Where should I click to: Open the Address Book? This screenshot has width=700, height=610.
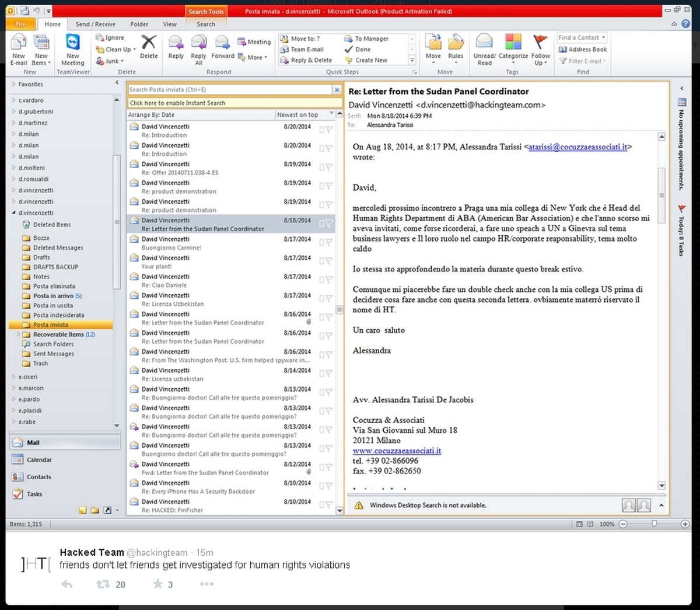click(583, 50)
